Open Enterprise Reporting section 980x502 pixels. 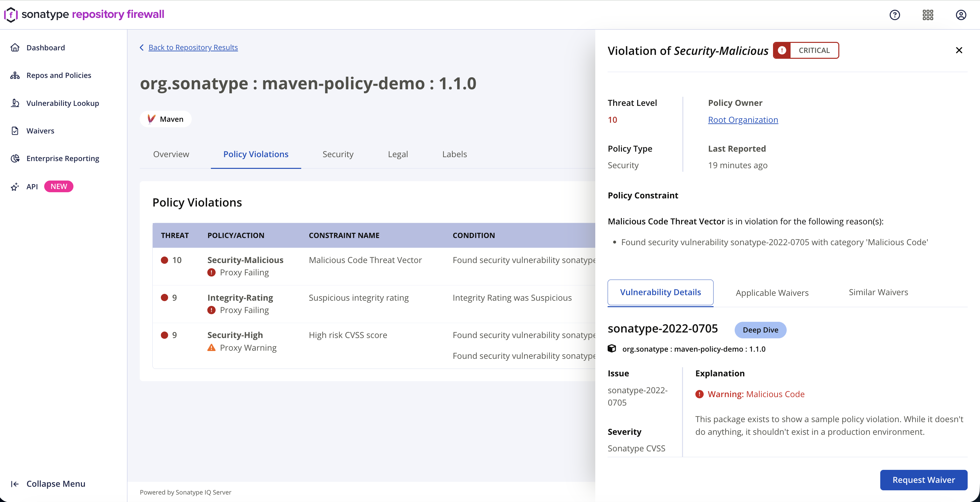coord(63,158)
